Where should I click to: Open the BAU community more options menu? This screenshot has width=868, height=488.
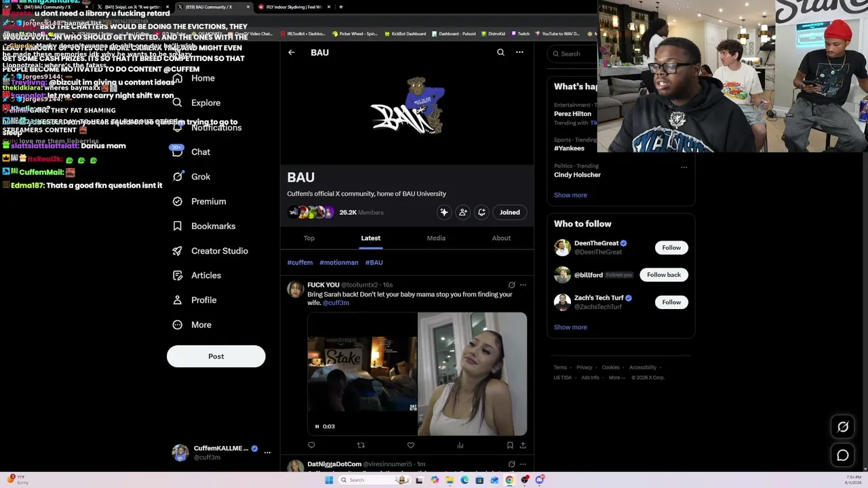click(519, 52)
